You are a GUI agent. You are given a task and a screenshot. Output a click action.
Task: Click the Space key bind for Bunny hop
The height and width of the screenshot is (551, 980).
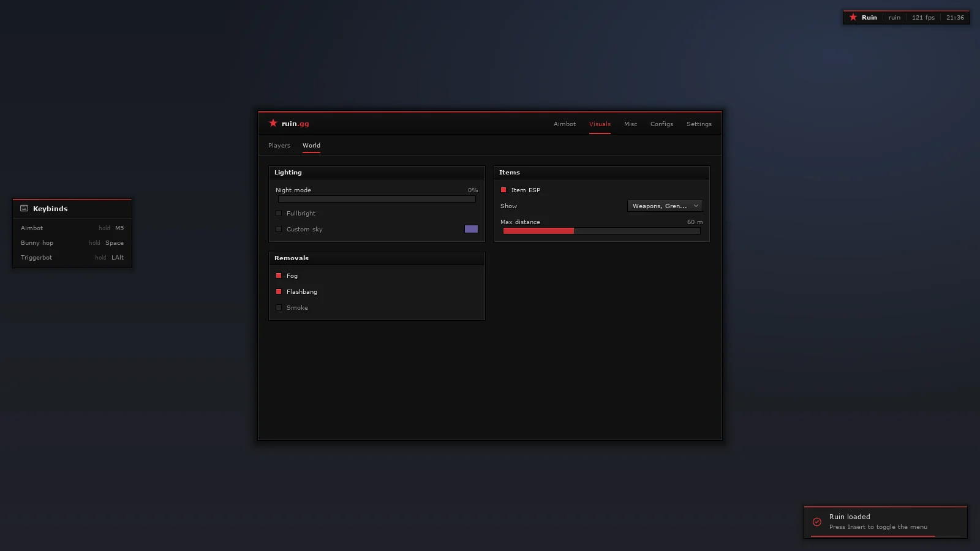tap(115, 242)
